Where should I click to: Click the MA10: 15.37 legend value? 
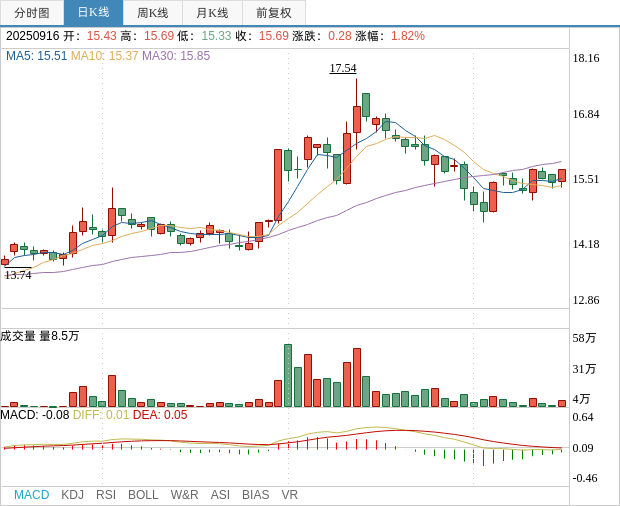pyautogui.click(x=104, y=56)
